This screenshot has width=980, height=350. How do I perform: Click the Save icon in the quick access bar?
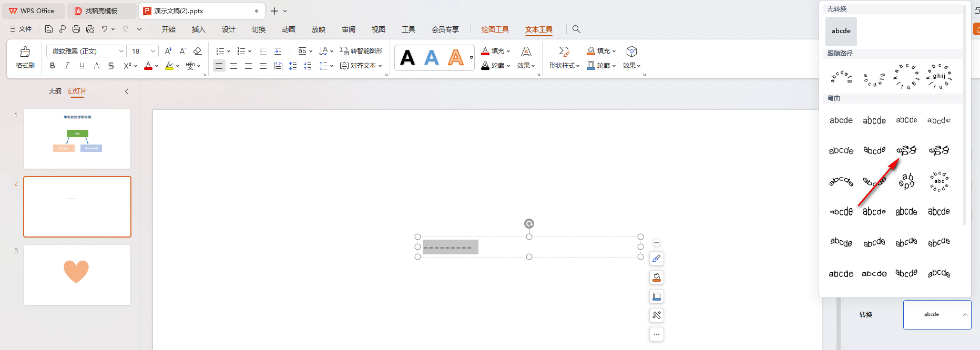coord(49,29)
